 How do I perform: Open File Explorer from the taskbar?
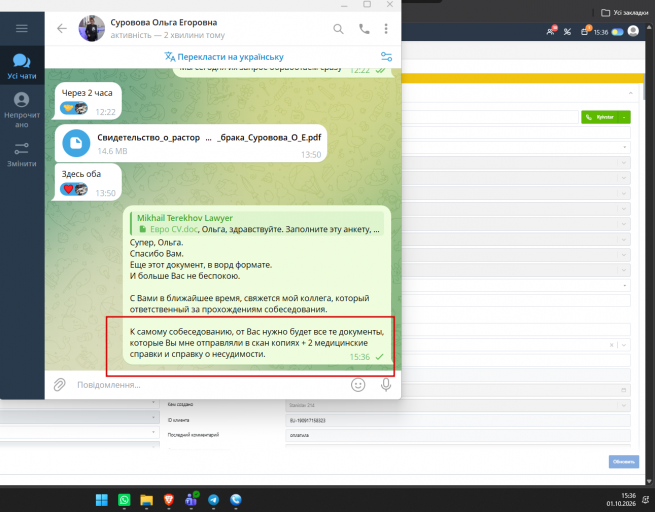pos(146,500)
